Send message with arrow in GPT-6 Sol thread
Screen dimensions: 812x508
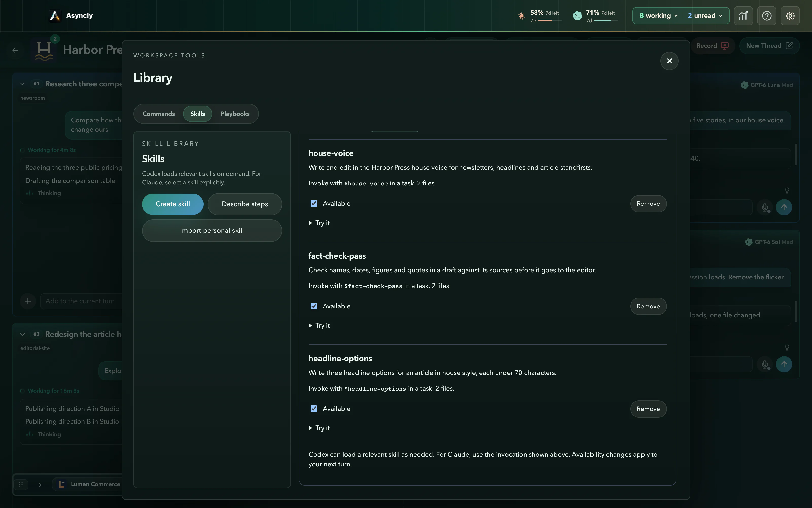tap(784, 364)
